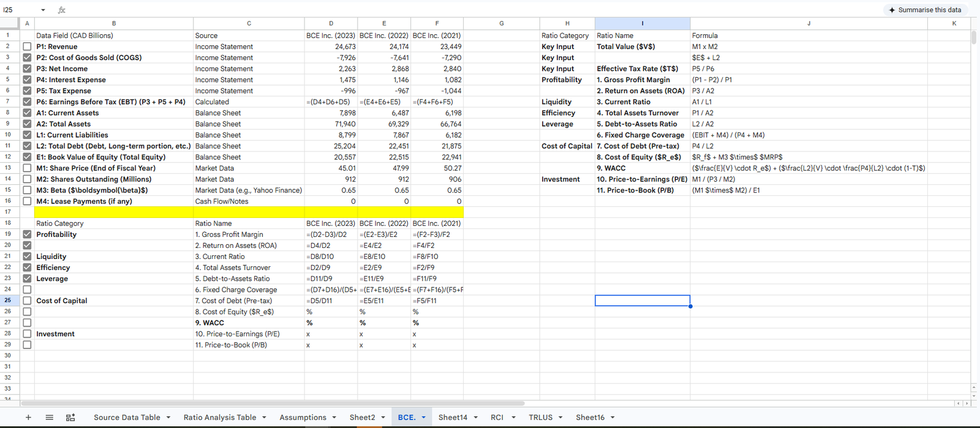Click the select-all corner box
The image size is (980, 428).
(10, 23)
